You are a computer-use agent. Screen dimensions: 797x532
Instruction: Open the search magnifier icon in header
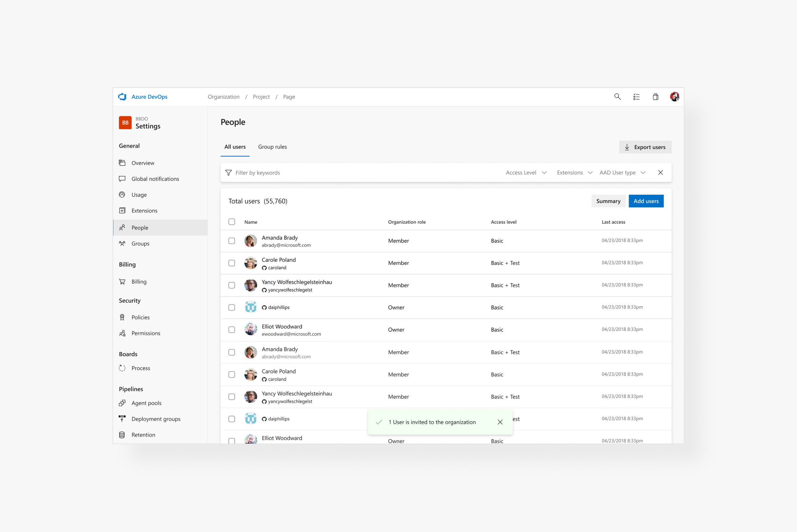(x=618, y=97)
